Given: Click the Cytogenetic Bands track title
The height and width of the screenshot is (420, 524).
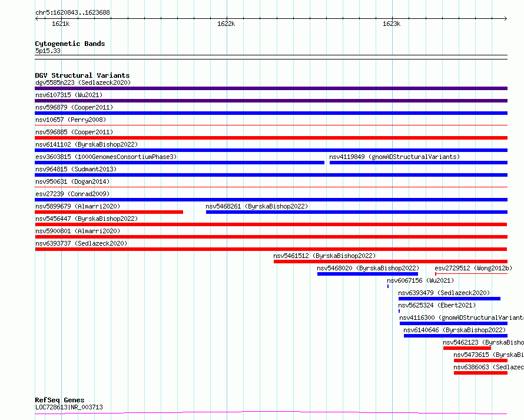Looking at the screenshot, I should (70, 44).
